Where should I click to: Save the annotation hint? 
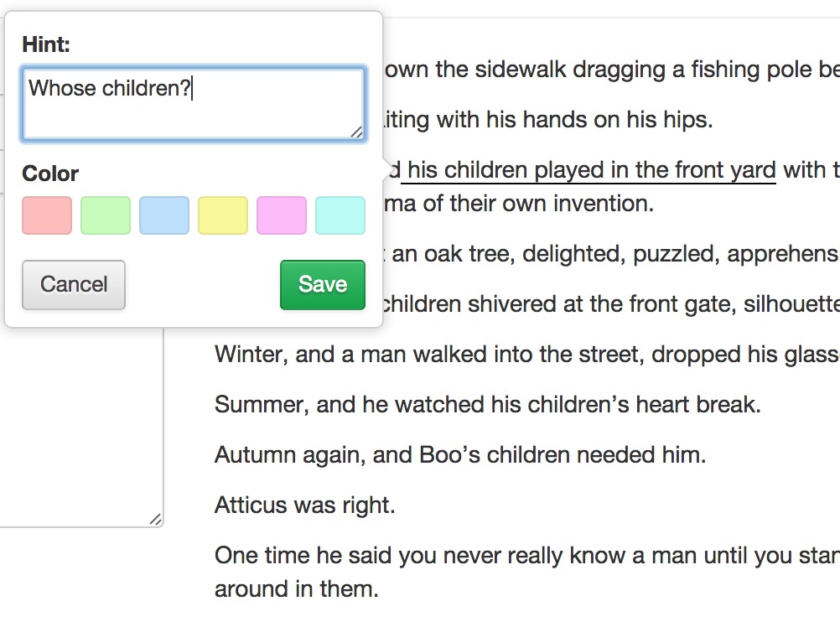tap(322, 284)
